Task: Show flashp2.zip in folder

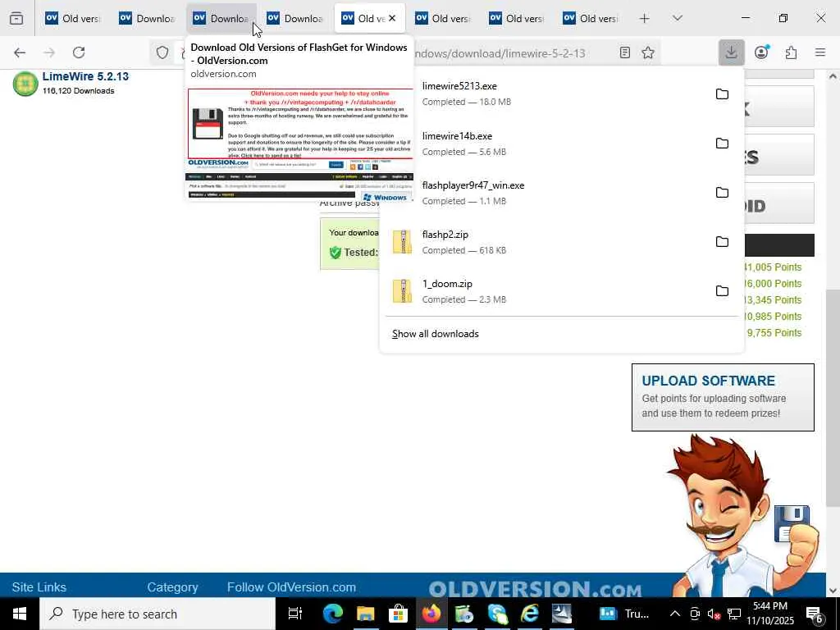Action: 722,242
